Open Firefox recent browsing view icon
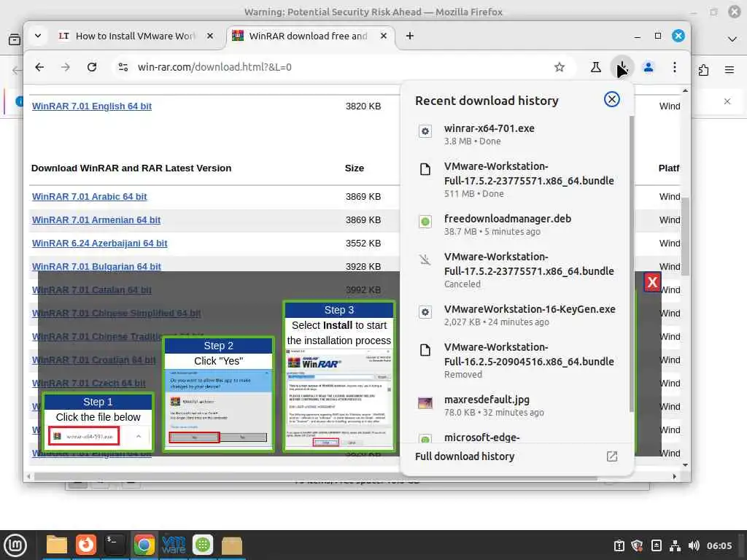Image resolution: width=747 pixels, height=560 pixels. pos(15,39)
